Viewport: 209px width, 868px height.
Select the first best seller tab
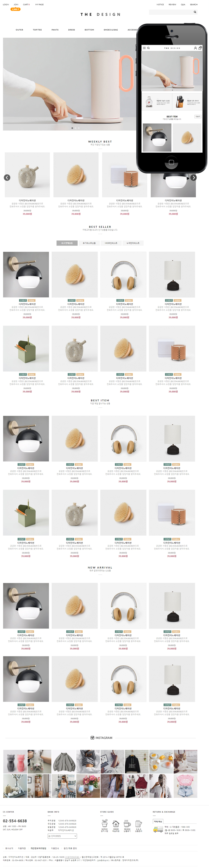[x=67, y=243]
